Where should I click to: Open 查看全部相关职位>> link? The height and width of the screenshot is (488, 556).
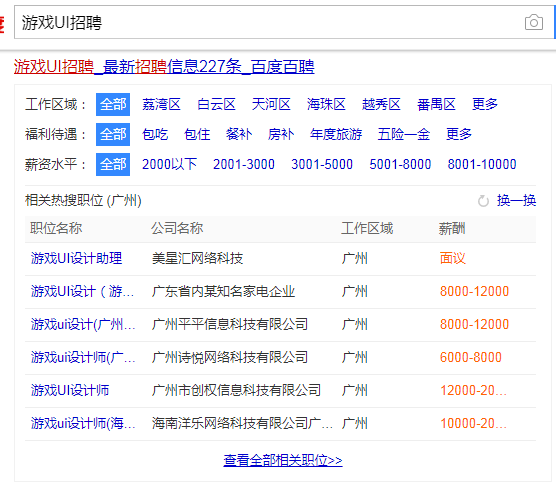[283, 460]
